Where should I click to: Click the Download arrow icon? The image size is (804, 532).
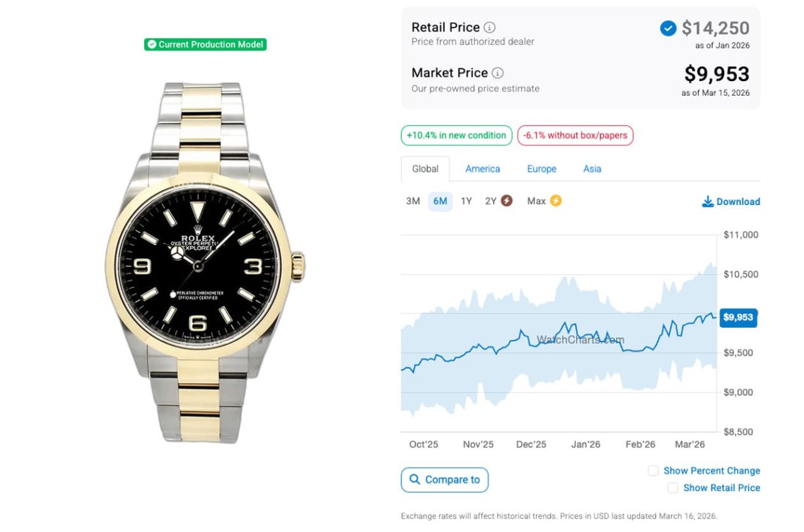point(708,202)
